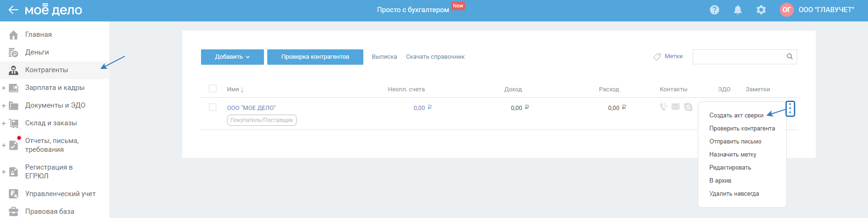Select Редактировать menu item
868x218 pixels.
pyautogui.click(x=730, y=168)
